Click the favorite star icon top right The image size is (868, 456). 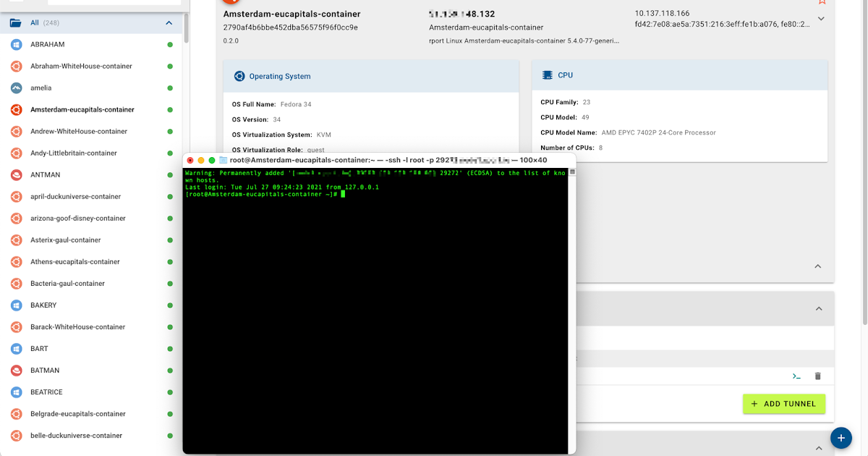[822, 4]
